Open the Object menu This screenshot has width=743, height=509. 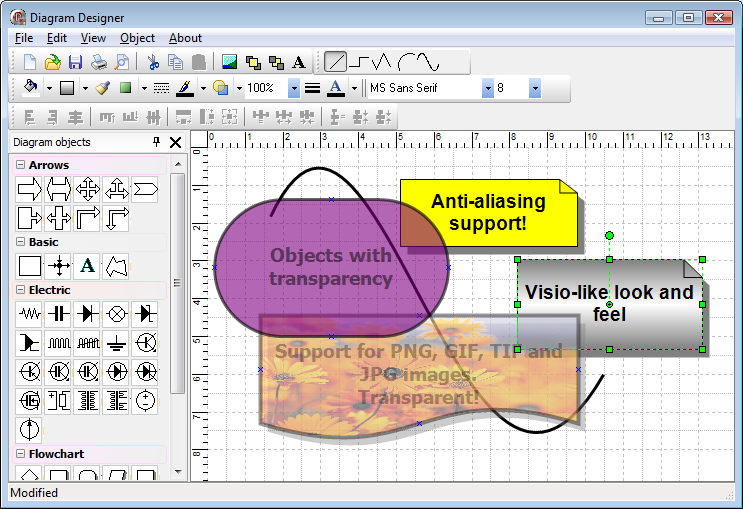(137, 38)
